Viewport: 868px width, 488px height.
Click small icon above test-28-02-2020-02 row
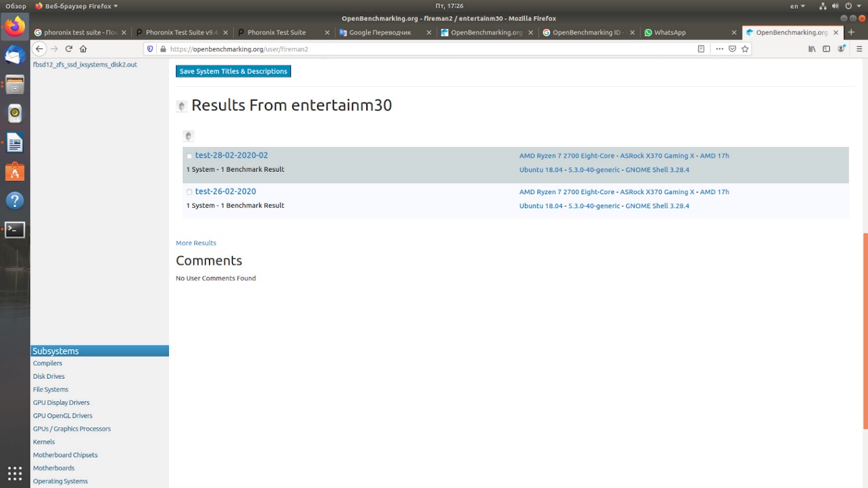188,136
